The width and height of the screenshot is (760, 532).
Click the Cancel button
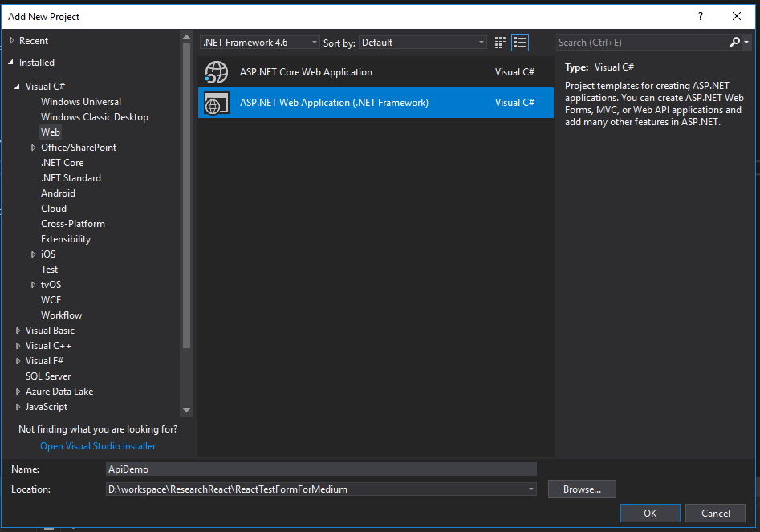[x=715, y=514]
